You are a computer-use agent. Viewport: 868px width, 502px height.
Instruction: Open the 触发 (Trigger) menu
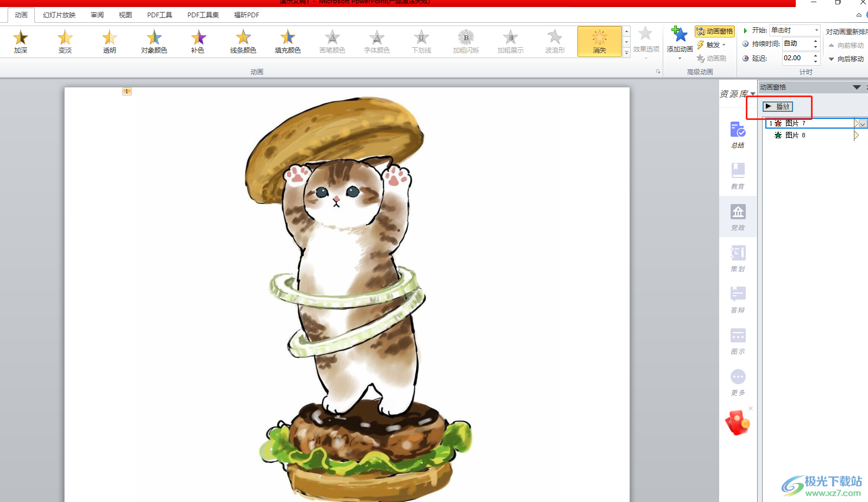point(712,45)
